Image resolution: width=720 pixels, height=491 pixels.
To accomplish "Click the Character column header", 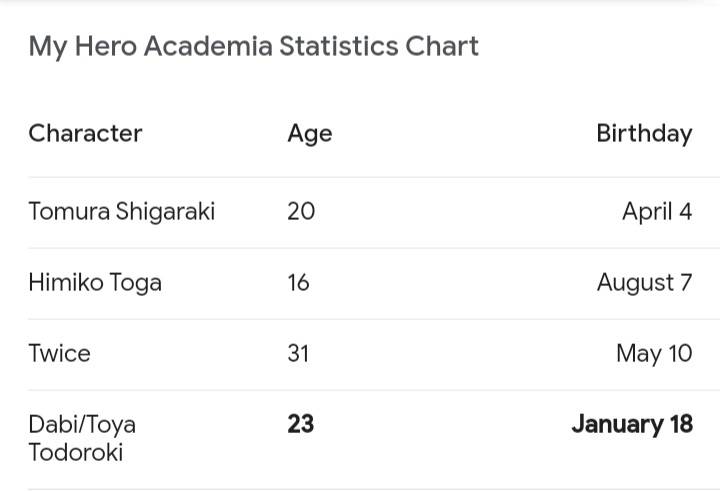I will click(x=85, y=133).
